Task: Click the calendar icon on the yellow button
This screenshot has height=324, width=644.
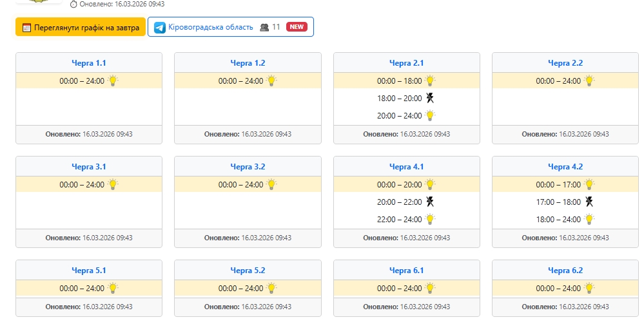Action: coord(26,28)
